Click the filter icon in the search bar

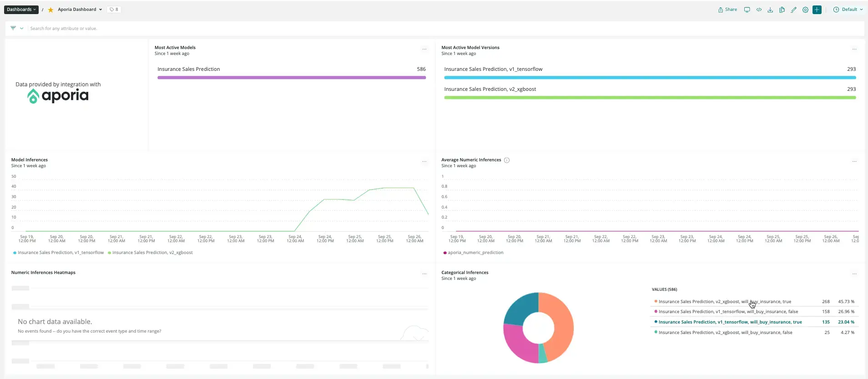point(13,28)
